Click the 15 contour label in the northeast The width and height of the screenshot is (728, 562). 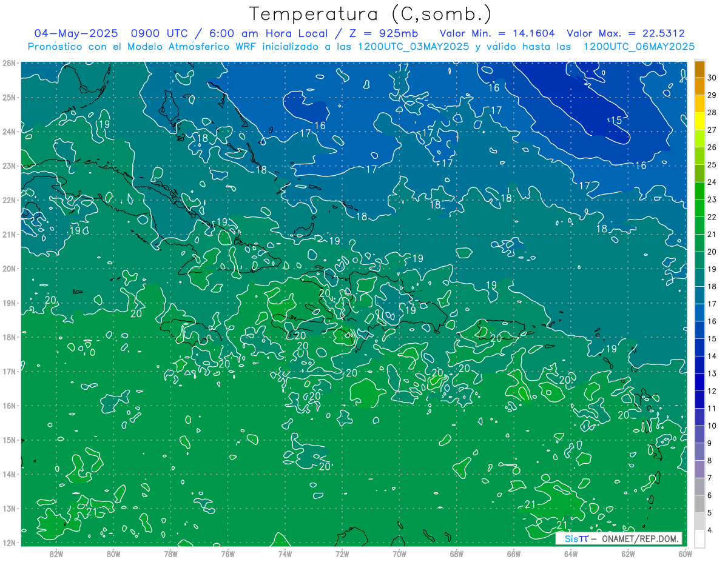coord(616,120)
